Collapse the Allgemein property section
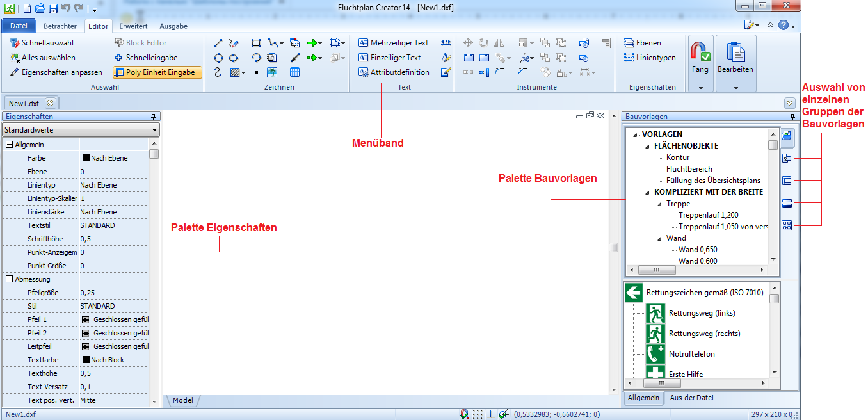 click(10, 145)
